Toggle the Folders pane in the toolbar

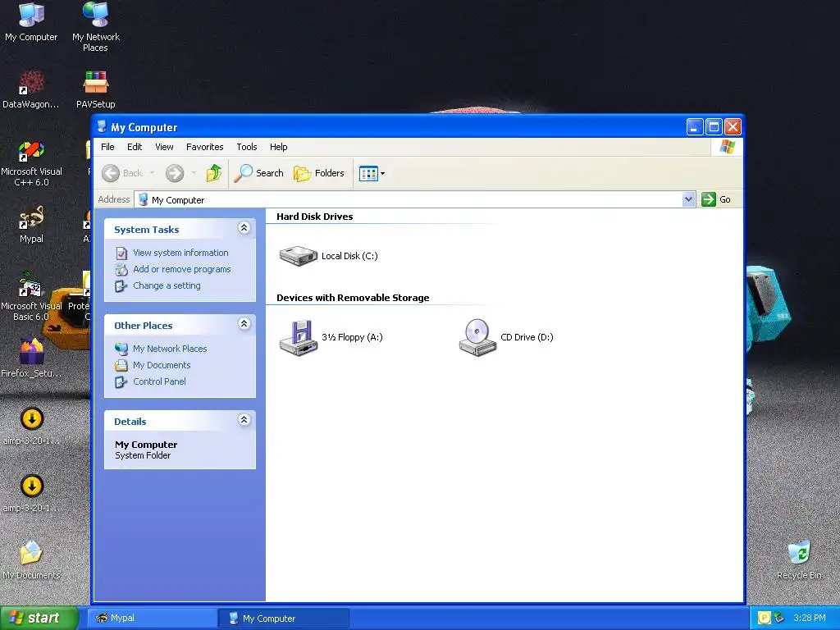(319, 173)
